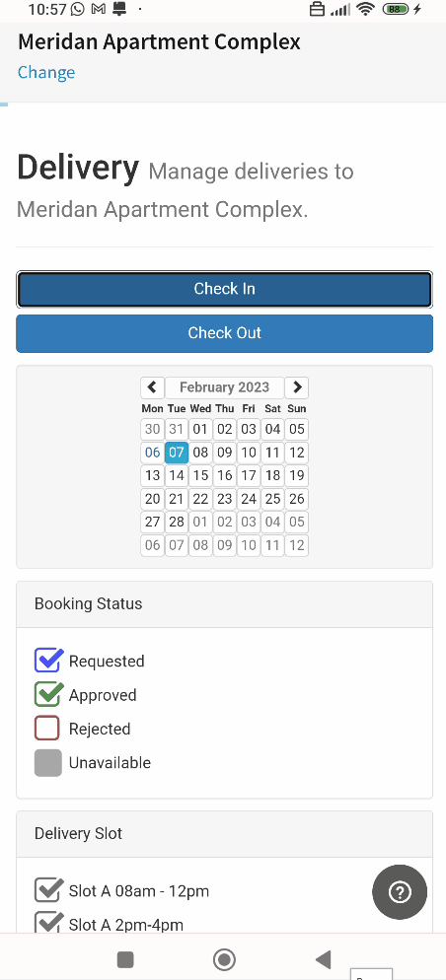Tap the Gmail notification icon in status bar
Screen dimensions: 446x980
click(x=98, y=9)
